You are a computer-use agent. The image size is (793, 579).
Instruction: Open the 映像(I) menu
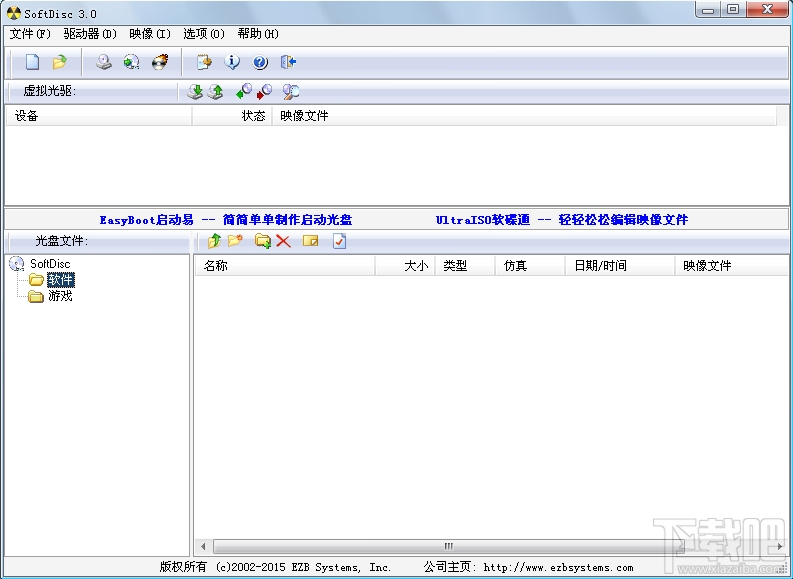pyautogui.click(x=150, y=34)
